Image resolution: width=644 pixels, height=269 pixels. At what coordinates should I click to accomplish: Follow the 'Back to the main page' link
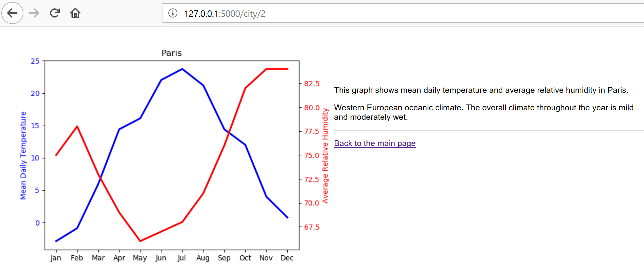375,143
